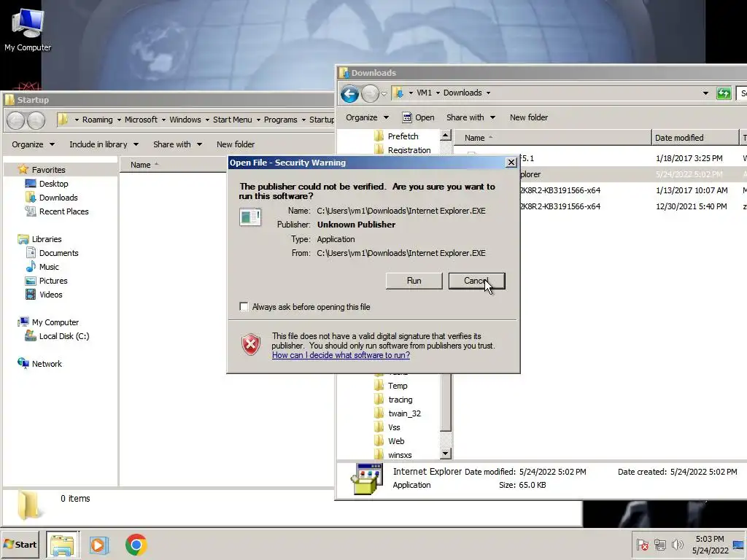Click forward arrow in Downloads window
This screenshot has width=747, height=560.
click(370, 93)
